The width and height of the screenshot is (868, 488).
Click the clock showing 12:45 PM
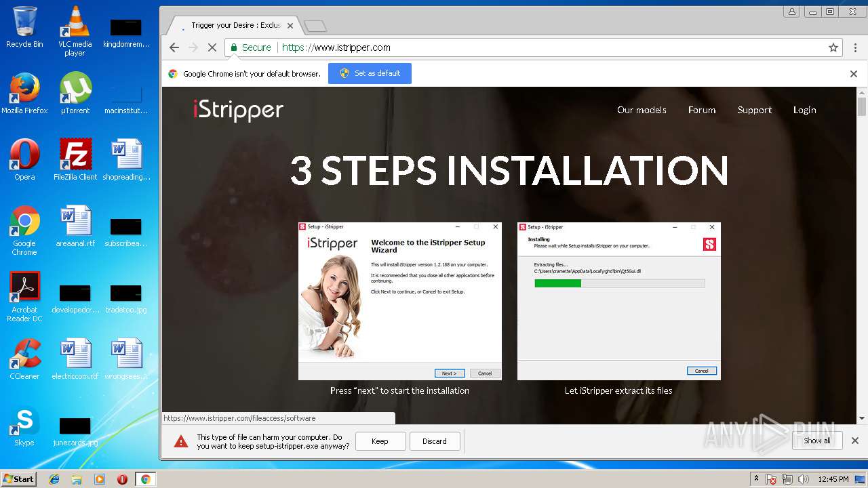(833, 479)
